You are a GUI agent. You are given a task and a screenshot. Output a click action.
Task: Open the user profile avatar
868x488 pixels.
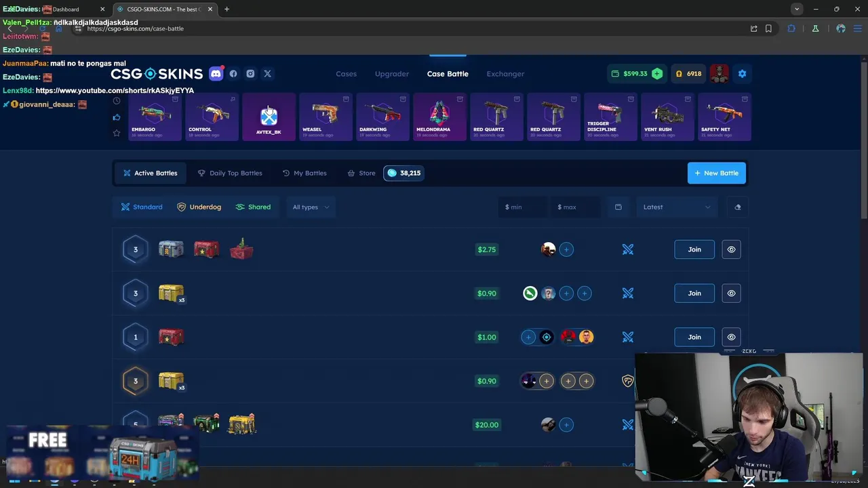719,74
